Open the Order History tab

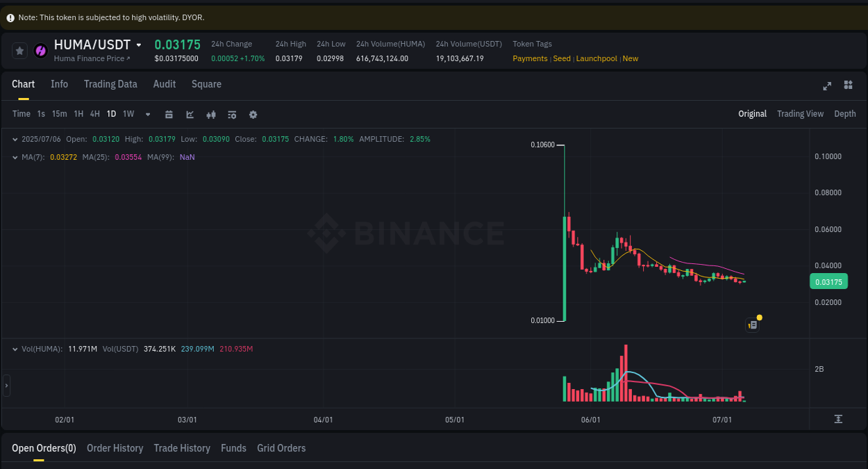click(x=115, y=448)
